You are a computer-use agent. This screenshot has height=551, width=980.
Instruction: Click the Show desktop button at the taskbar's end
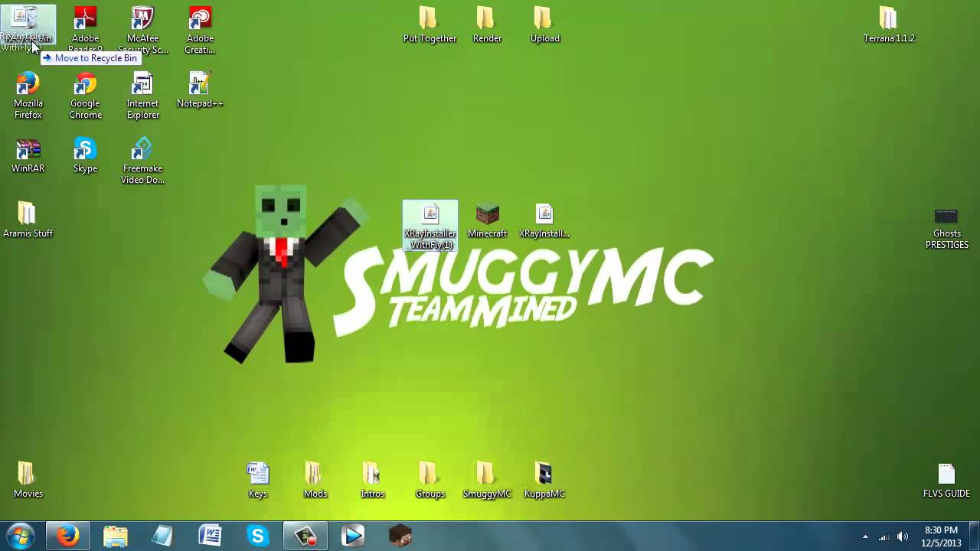coord(974,536)
